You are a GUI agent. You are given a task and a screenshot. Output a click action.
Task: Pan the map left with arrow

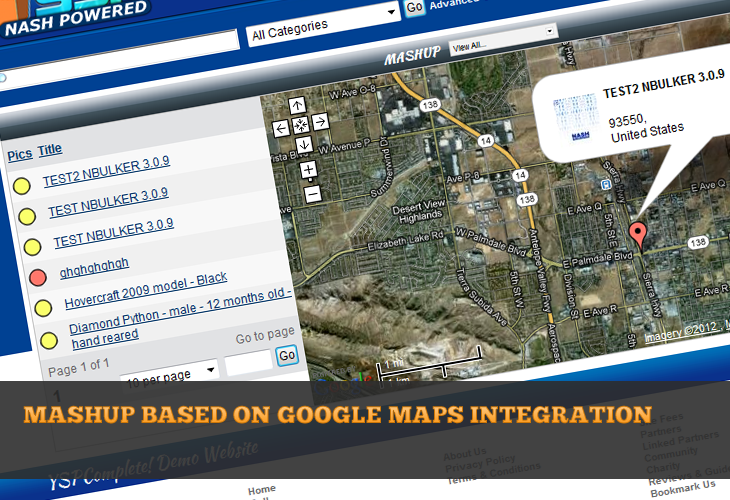tap(281, 128)
